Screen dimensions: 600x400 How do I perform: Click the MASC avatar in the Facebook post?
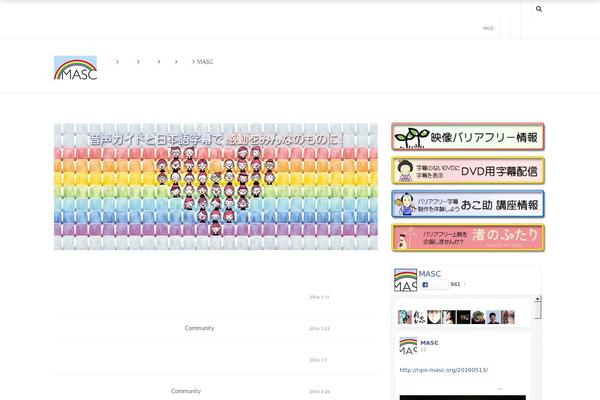click(408, 346)
